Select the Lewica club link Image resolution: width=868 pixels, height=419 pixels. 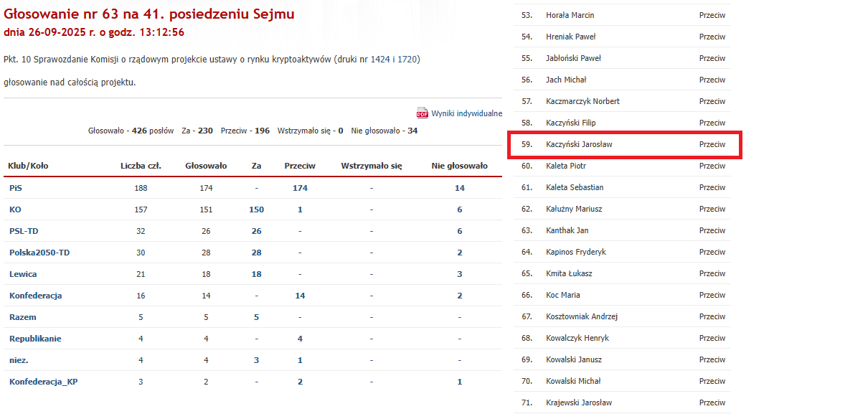pyautogui.click(x=23, y=274)
